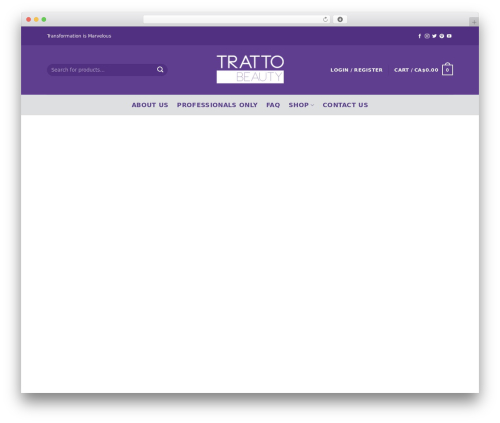Open the YouTube social icon
This screenshot has width=500, height=423.
(449, 36)
